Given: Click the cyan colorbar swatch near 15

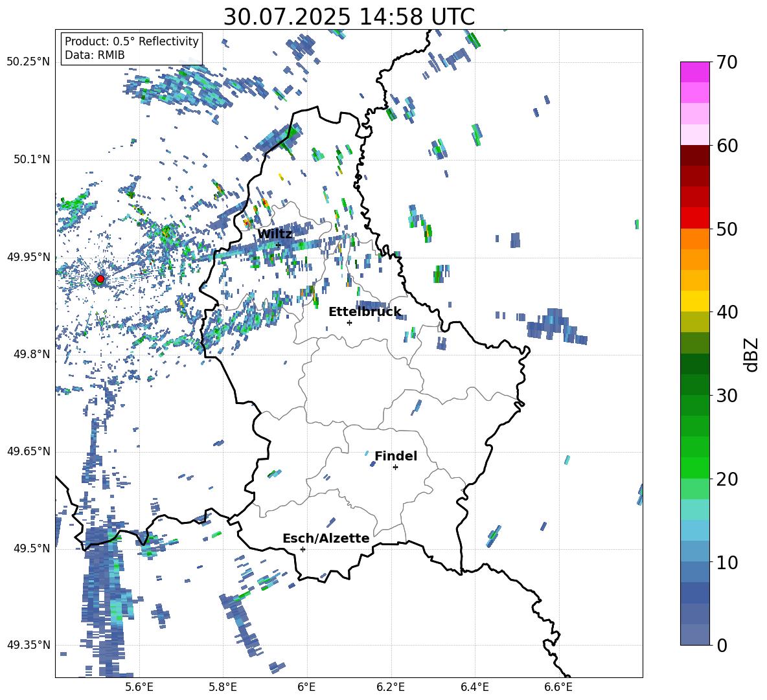Looking at the screenshot, I should [694, 510].
